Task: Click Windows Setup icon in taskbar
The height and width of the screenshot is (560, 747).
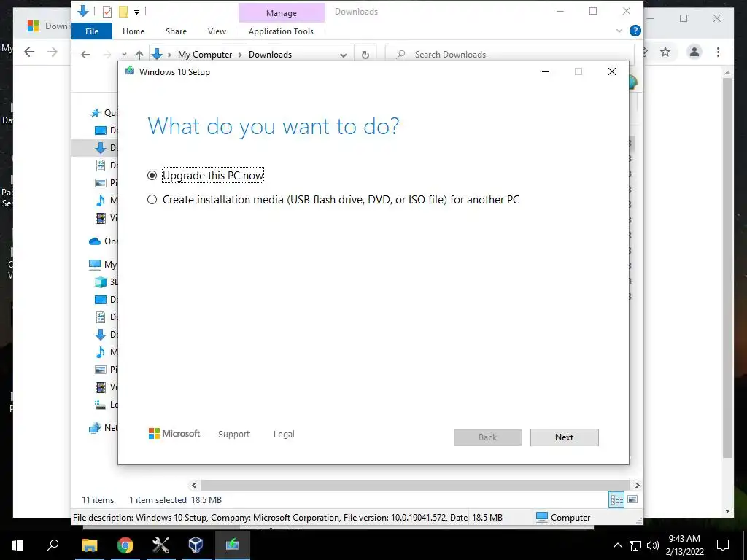Action: [x=232, y=545]
